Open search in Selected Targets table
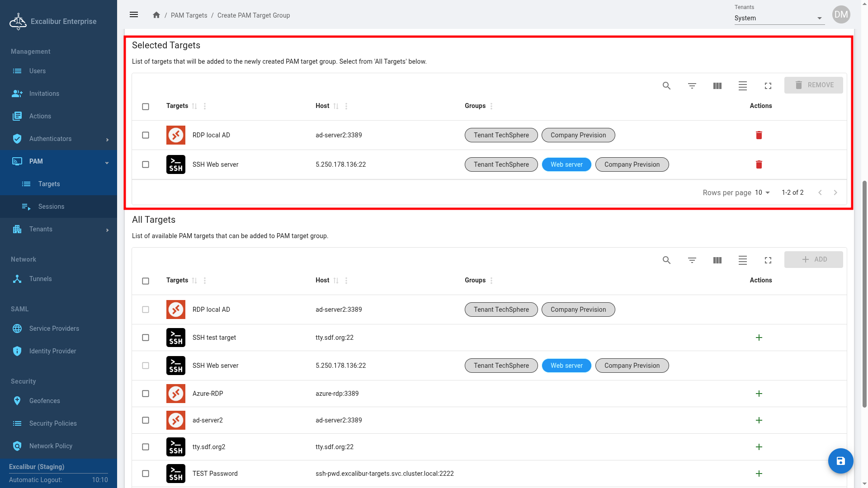 [666, 86]
